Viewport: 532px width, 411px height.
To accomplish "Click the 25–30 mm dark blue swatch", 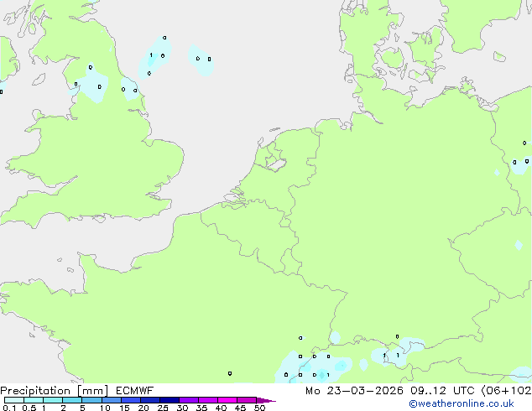I will (x=170, y=400).
